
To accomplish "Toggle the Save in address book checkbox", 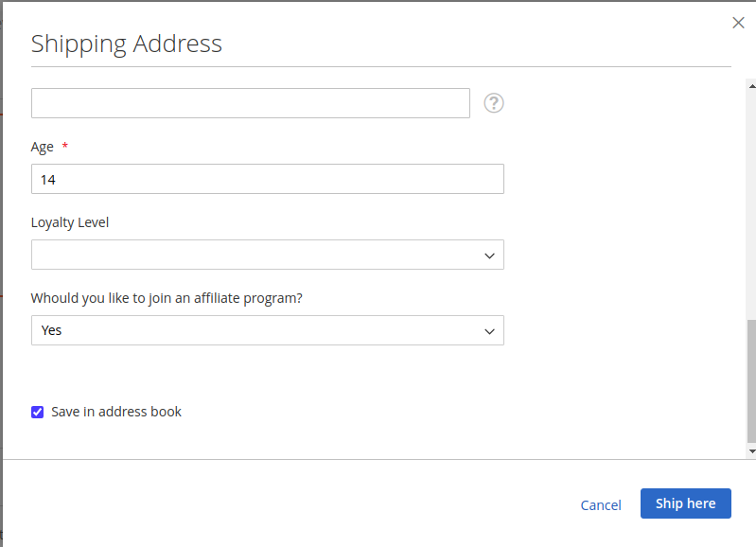I will [38, 412].
